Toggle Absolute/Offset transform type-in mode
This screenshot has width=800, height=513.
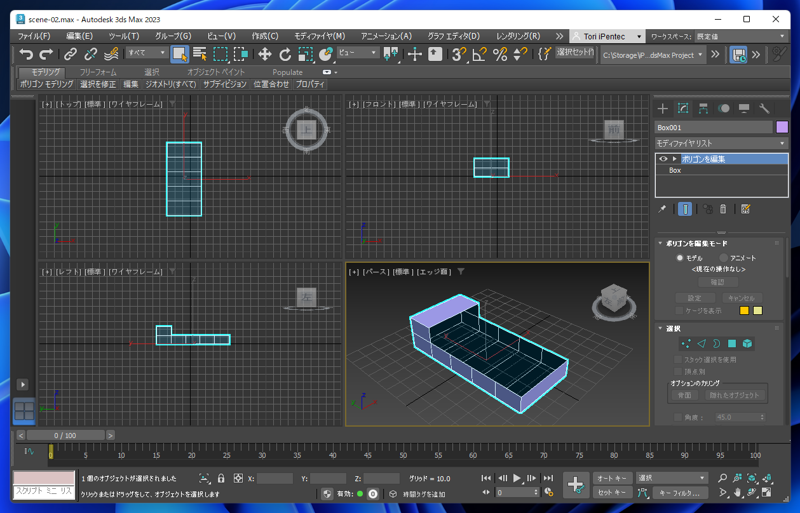(x=238, y=478)
